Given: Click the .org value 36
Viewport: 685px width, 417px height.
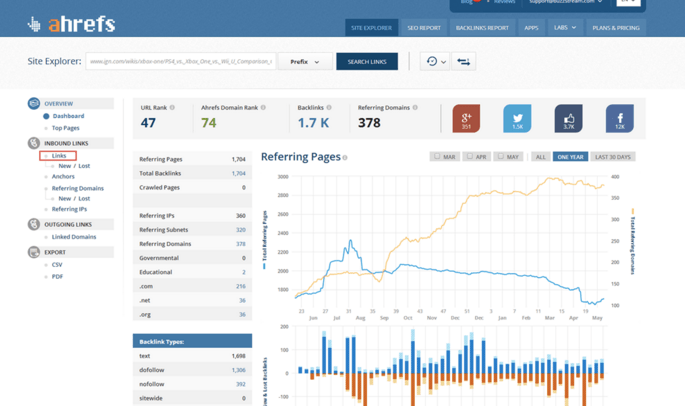Looking at the screenshot, I should click(242, 314).
